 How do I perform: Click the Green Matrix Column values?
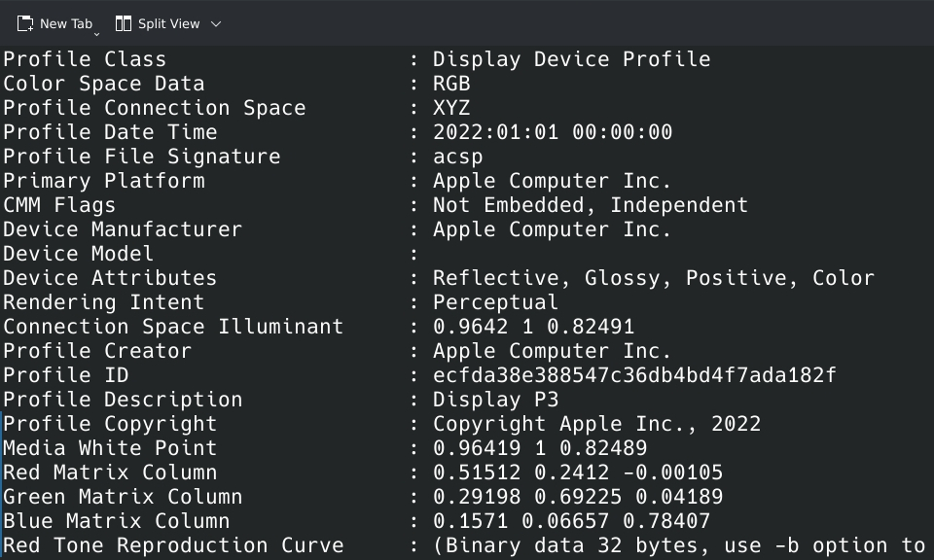point(577,497)
